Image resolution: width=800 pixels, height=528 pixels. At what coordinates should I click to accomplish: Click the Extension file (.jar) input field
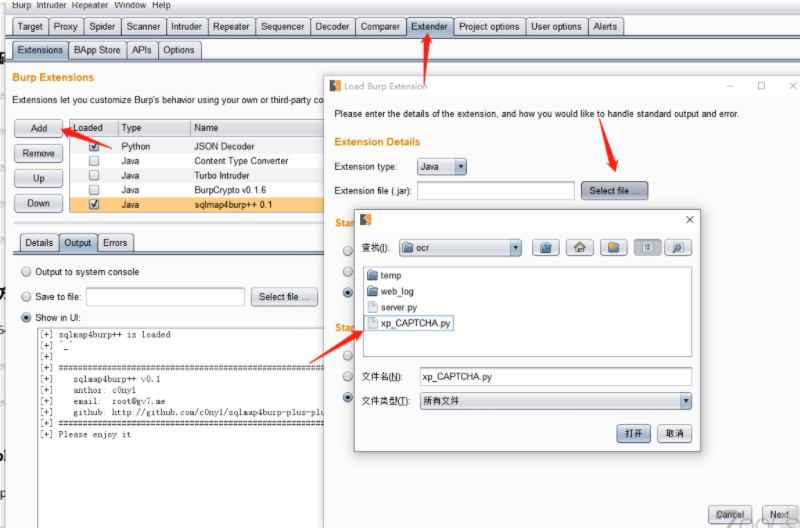click(x=496, y=190)
